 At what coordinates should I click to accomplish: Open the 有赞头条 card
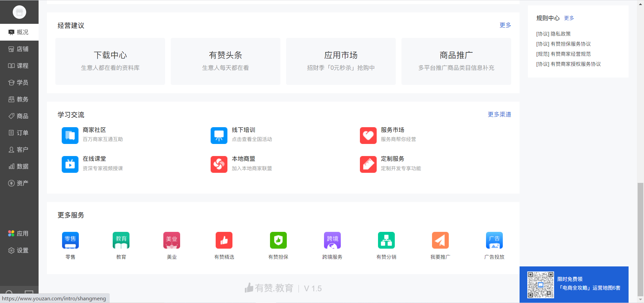click(x=225, y=61)
